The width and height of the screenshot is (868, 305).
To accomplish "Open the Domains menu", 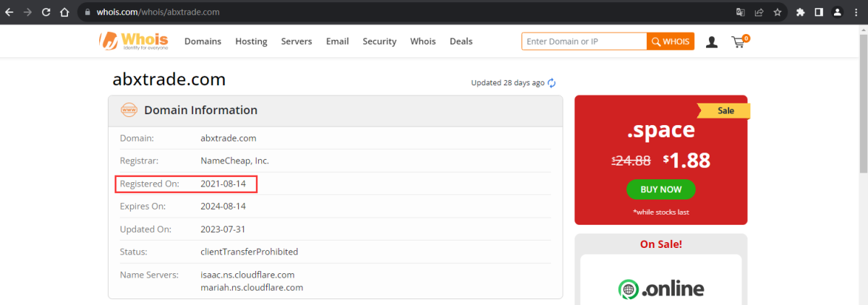I will tap(203, 41).
